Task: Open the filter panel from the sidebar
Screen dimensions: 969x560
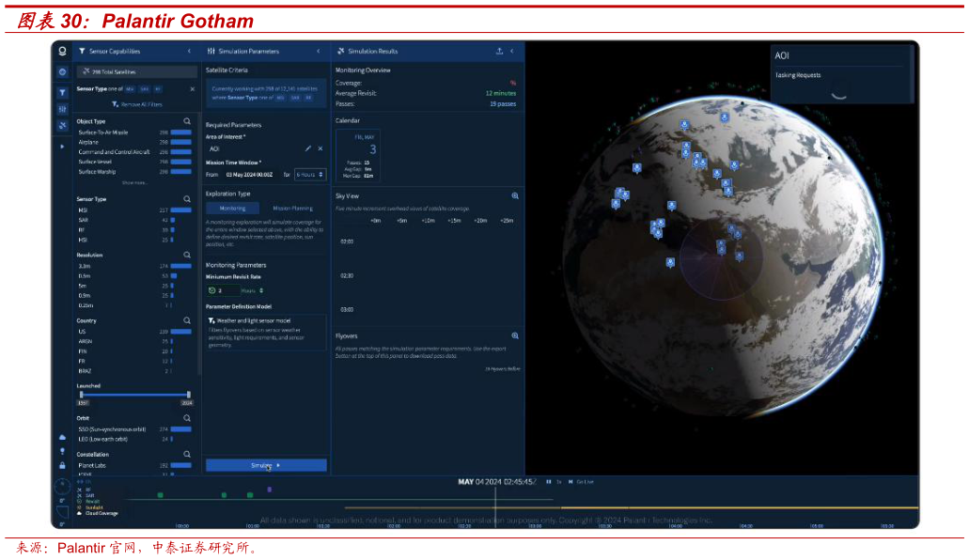Action: point(62,93)
